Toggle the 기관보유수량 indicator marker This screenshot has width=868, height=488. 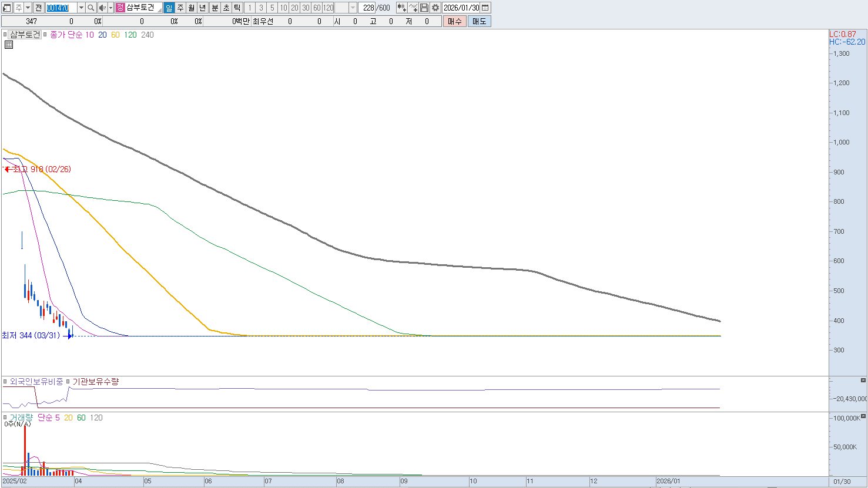[68, 382]
